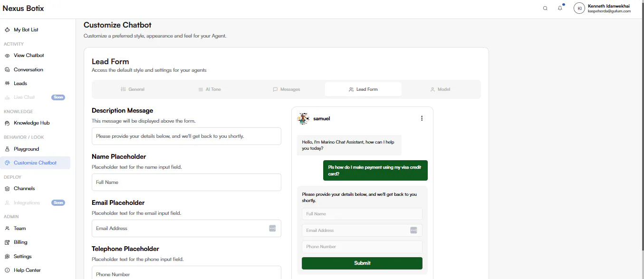The width and height of the screenshot is (644, 279).
Task: Click the Submit button in chat preview
Action: [x=362, y=263]
